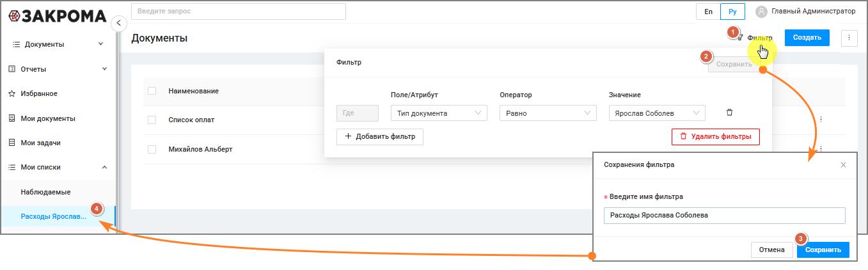Open the Тип документа field dropdown
The height and width of the screenshot is (270, 868).
[438, 113]
